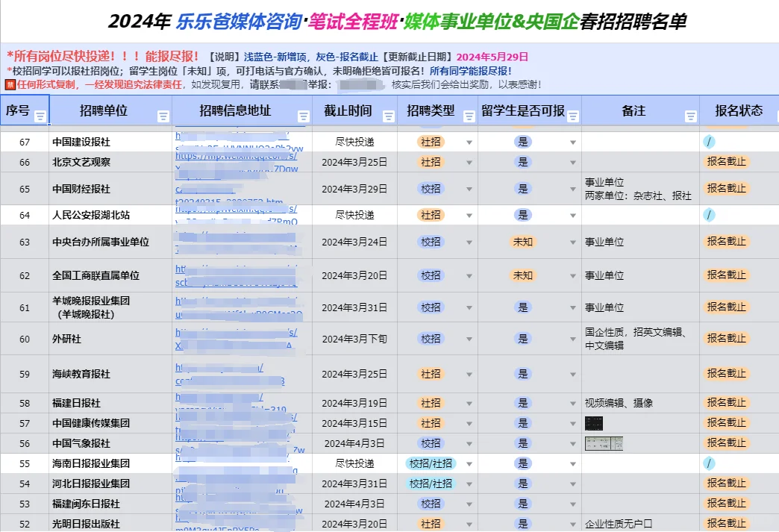Open recruitment link for 外研社
The image size is (779, 532).
click(x=237, y=339)
